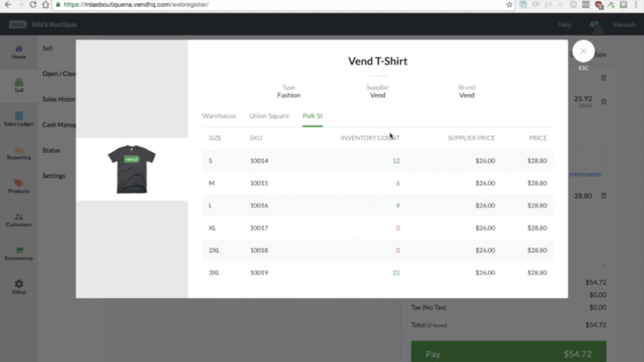Click the Information link on the sale
Viewport: 644px width, 362px height.
[x=586, y=174]
